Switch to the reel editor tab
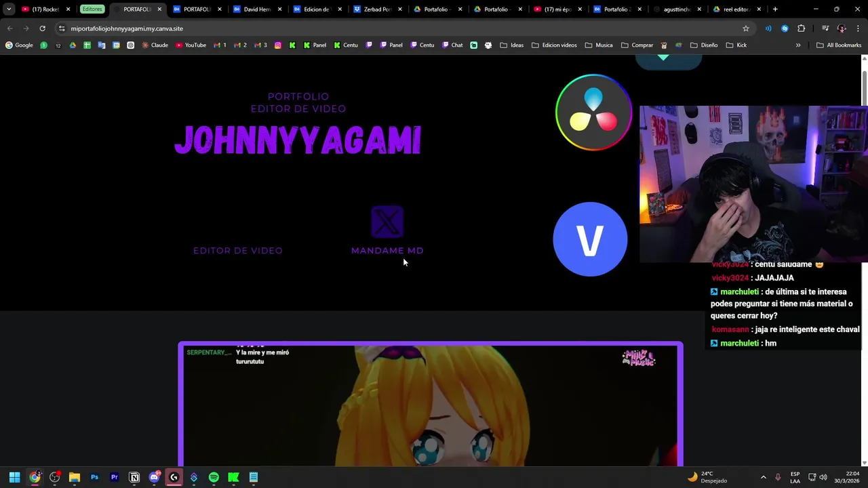 pos(736,9)
